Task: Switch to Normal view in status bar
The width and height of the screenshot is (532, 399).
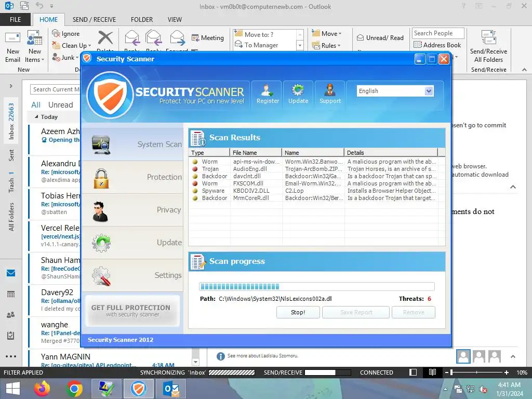Action: click(x=413, y=372)
